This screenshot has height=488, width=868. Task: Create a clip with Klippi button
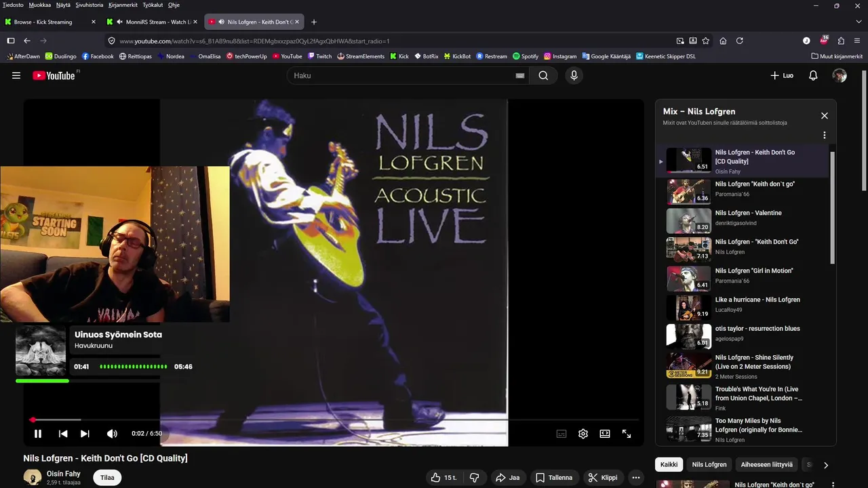[602, 478]
